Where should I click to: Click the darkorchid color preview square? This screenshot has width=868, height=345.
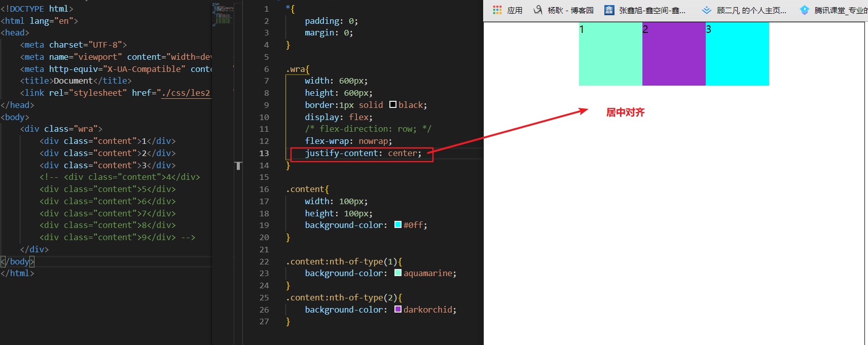click(x=398, y=310)
